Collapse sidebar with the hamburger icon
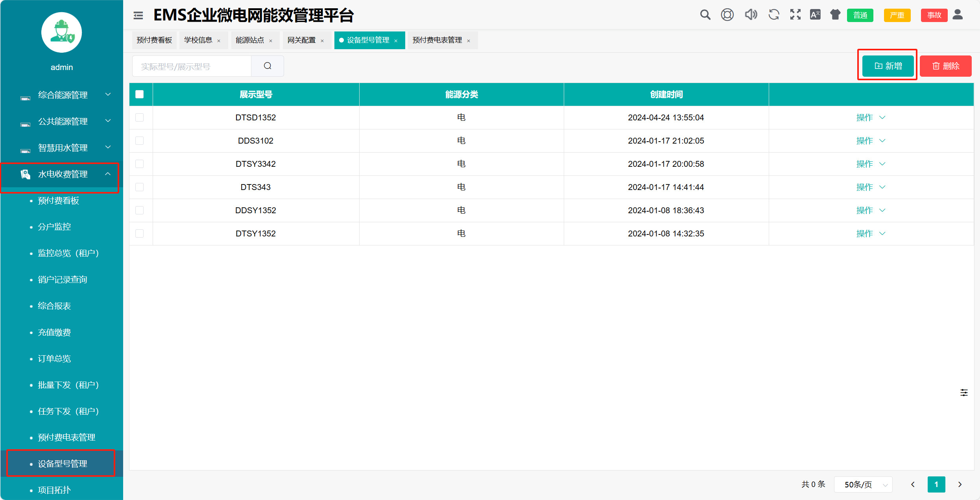 pos(138,15)
